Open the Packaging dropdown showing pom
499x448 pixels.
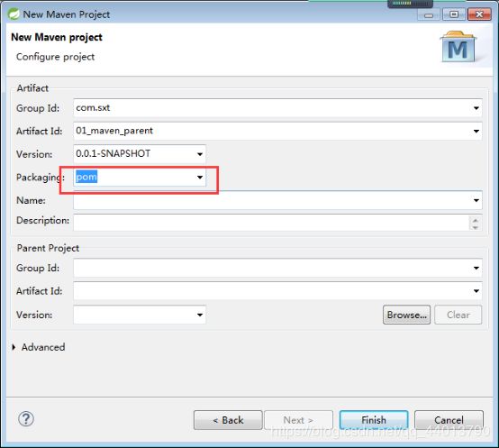coord(200,177)
